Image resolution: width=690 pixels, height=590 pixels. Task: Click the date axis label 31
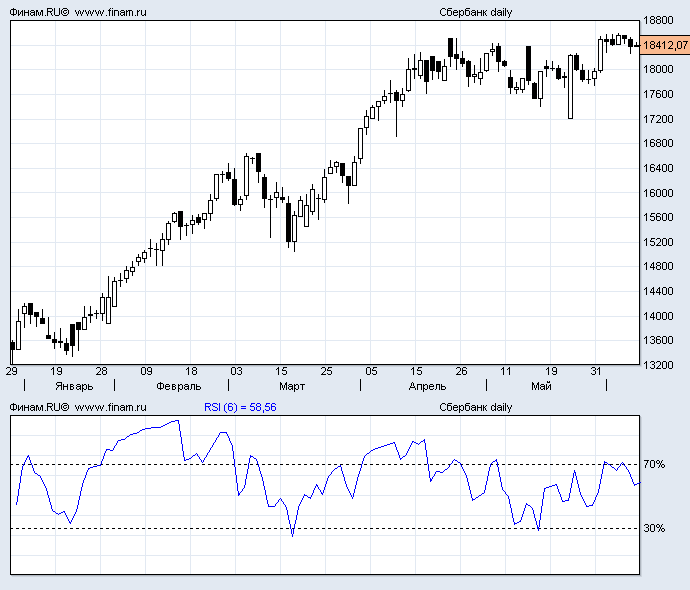[x=596, y=371]
